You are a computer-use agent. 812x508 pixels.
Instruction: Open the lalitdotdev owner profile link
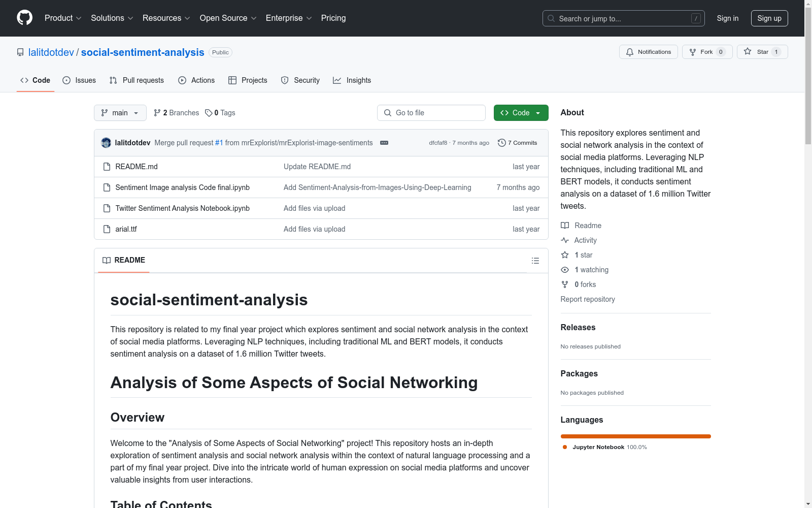51,52
